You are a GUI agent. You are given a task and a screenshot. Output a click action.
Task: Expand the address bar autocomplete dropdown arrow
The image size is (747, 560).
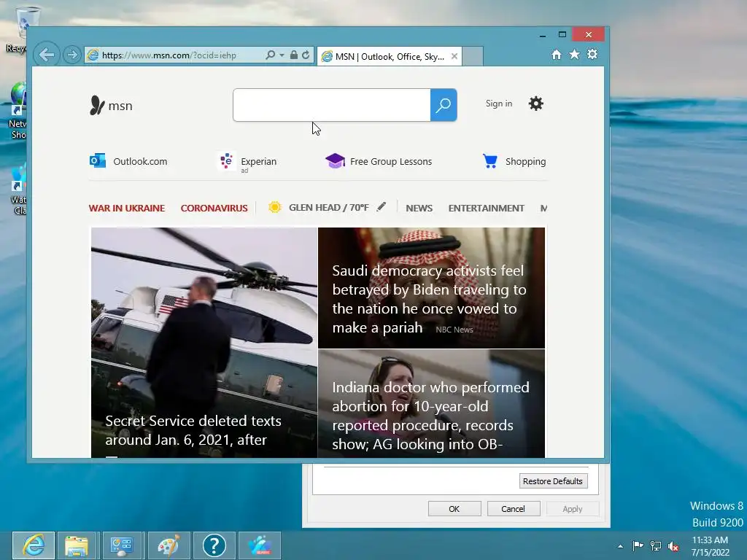pos(282,55)
